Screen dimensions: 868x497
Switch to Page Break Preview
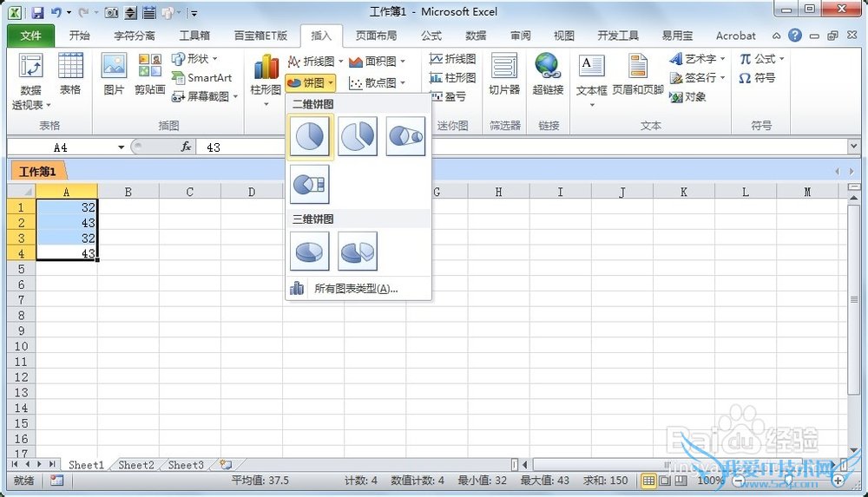pyautogui.click(x=681, y=481)
